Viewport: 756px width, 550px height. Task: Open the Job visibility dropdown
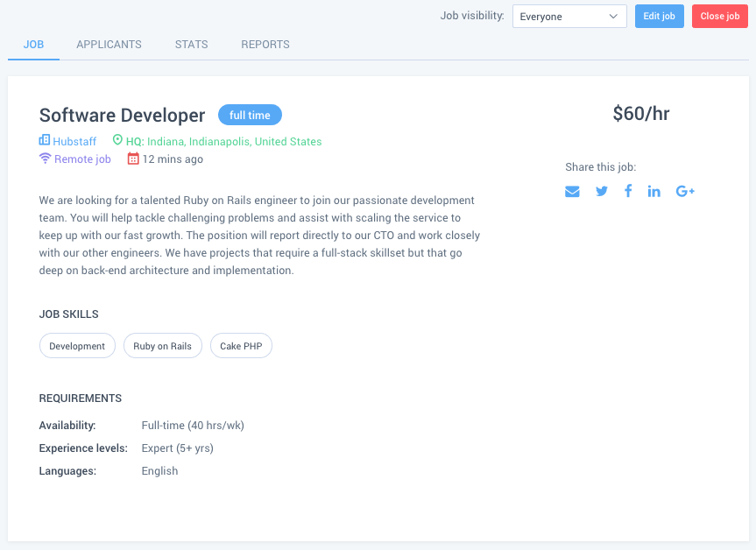click(x=569, y=17)
